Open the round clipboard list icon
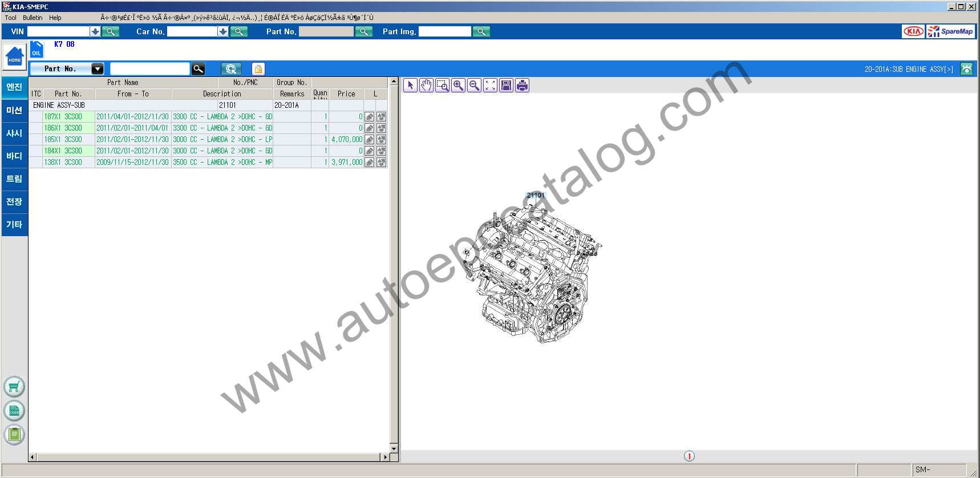 (x=14, y=435)
